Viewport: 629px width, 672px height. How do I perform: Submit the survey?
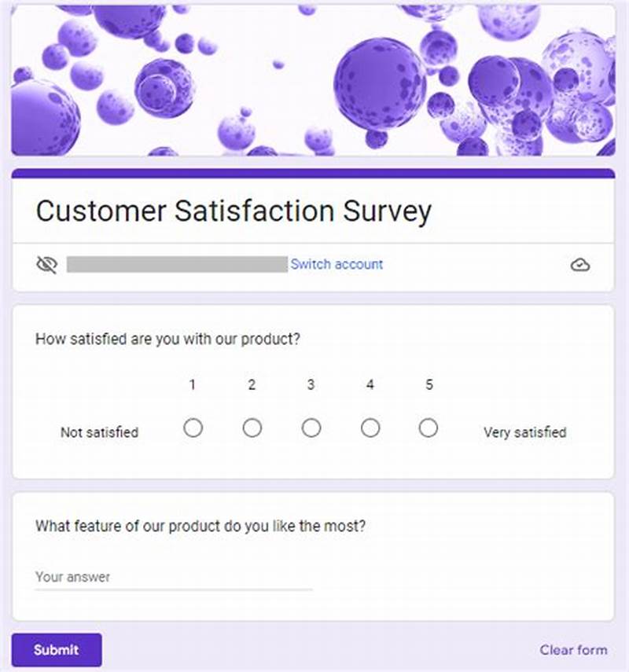tap(56, 650)
